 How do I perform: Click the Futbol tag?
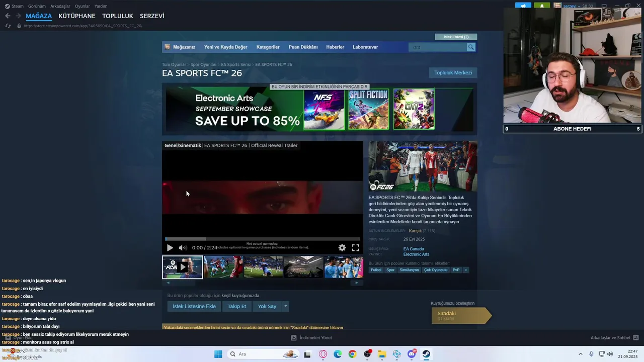pyautogui.click(x=376, y=270)
